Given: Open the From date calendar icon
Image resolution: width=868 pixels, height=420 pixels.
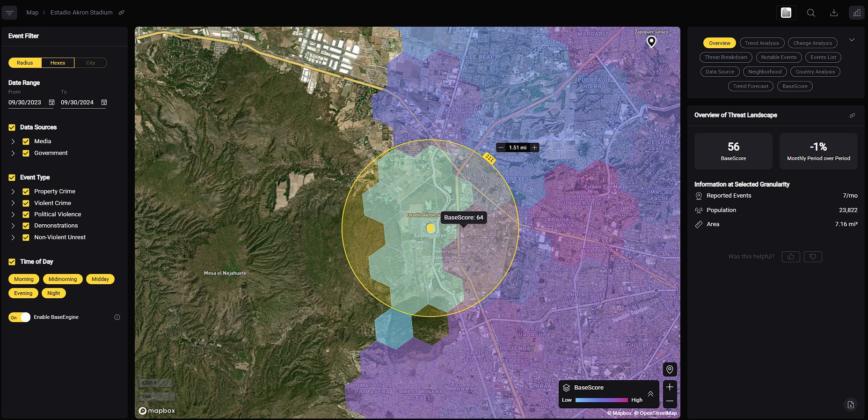Looking at the screenshot, I should (51, 102).
